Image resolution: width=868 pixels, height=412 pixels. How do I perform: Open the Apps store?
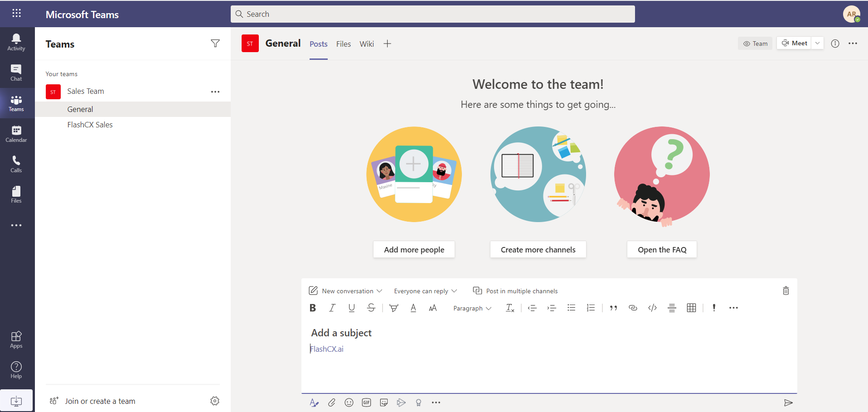pyautogui.click(x=16, y=339)
